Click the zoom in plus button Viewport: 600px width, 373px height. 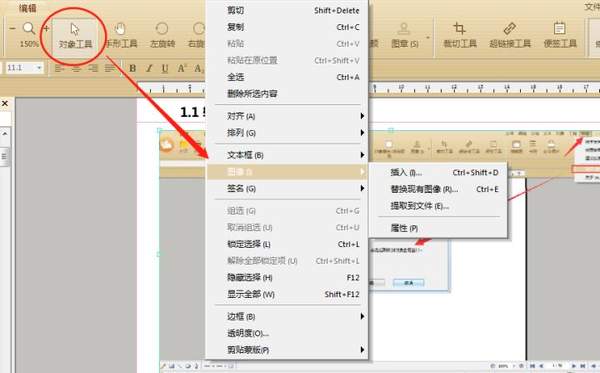click(x=46, y=28)
